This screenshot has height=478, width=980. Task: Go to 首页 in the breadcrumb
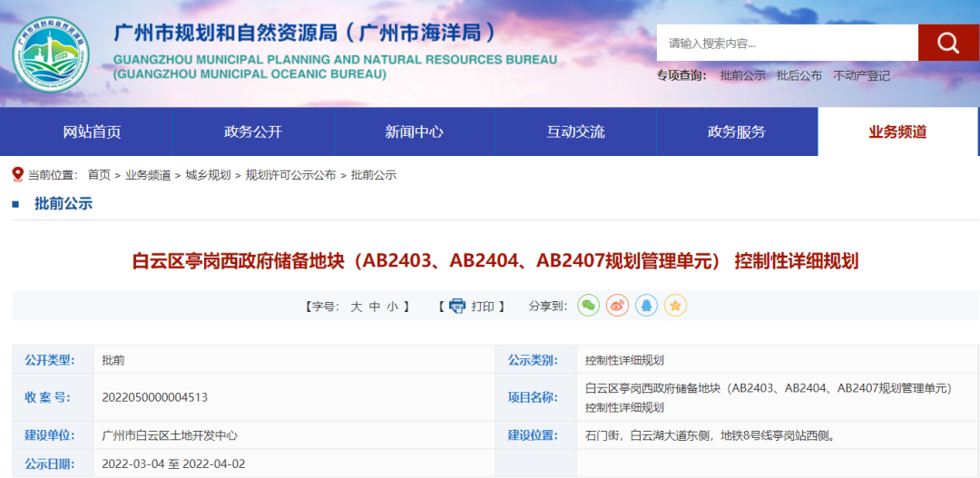pyautogui.click(x=99, y=175)
